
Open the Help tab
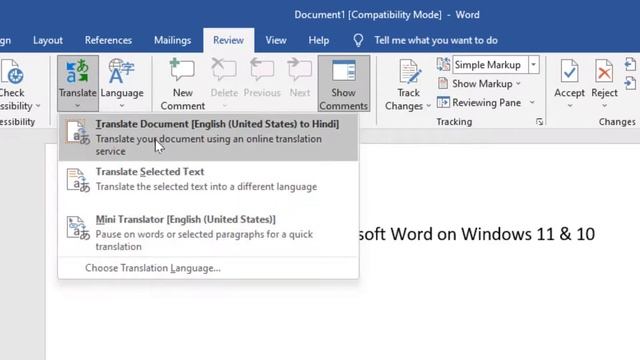[x=319, y=40]
